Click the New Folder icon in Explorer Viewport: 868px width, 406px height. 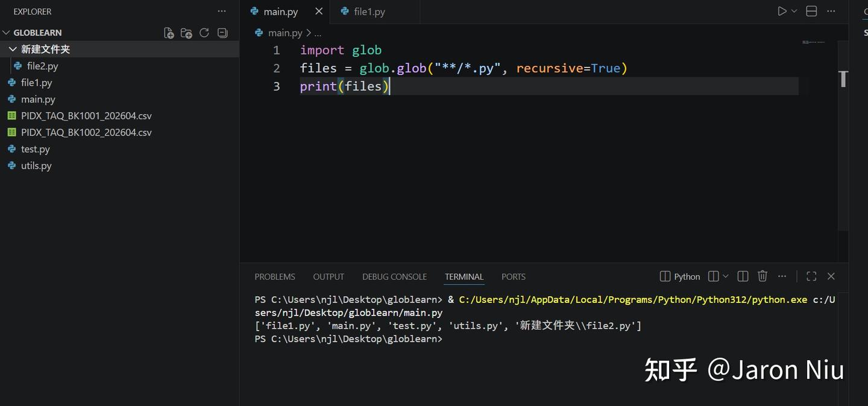pyautogui.click(x=186, y=33)
